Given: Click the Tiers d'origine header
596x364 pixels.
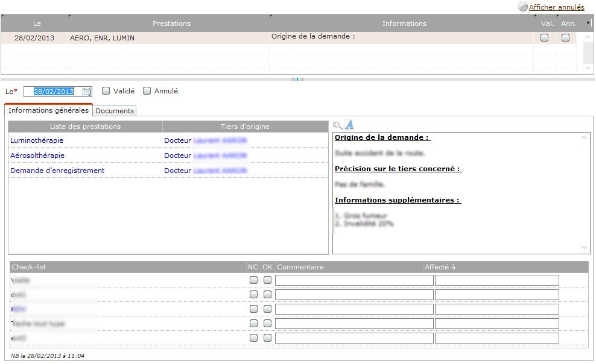Looking at the screenshot, I should point(245,127).
